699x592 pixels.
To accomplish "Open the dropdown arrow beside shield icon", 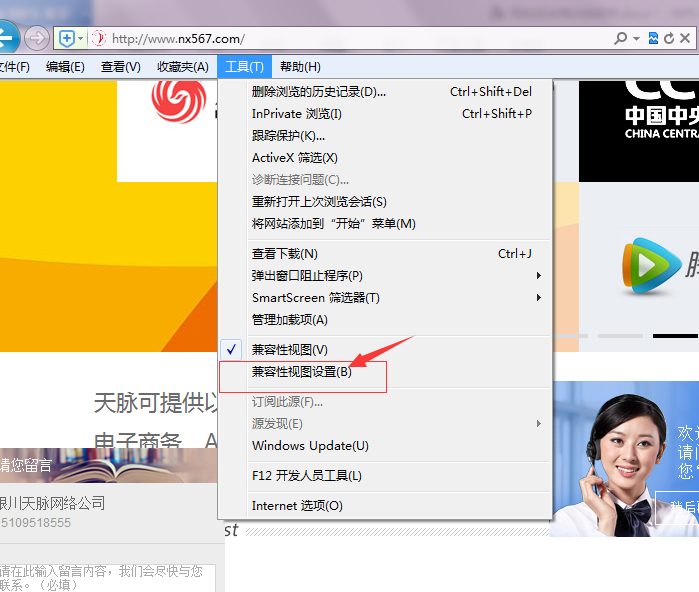I will coord(80,39).
